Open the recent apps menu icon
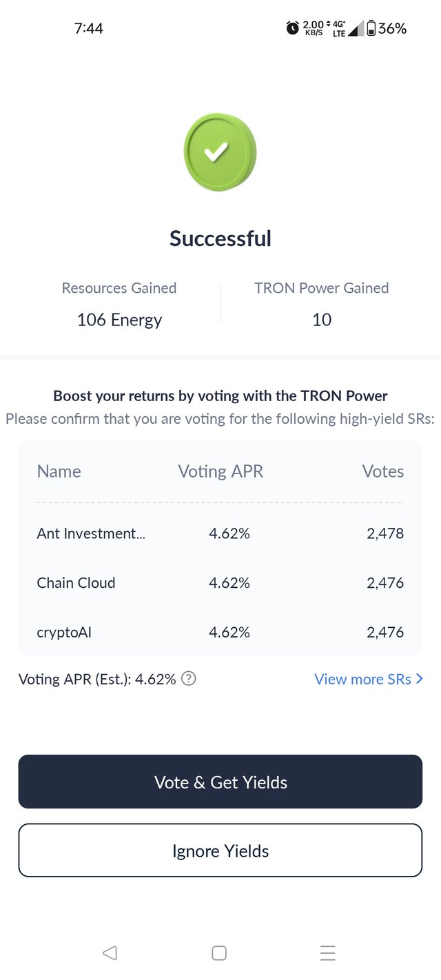Image resolution: width=441 pixels, height=980 pixels. click(x=328, y=953)
